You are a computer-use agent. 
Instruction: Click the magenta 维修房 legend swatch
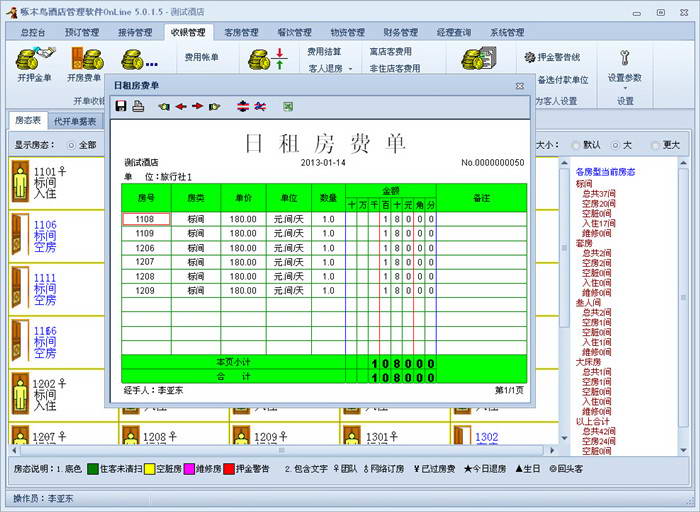point(189,469)
